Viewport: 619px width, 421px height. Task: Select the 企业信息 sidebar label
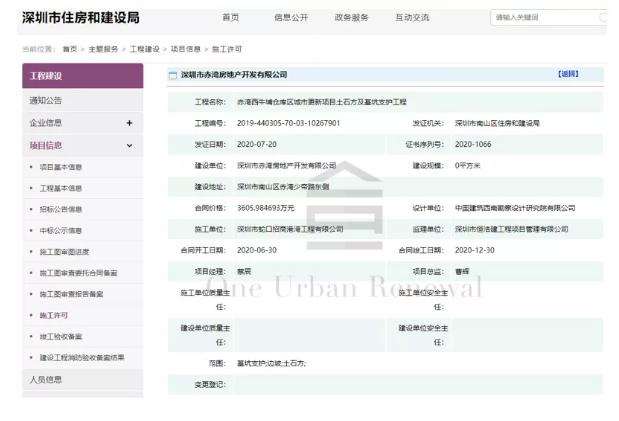point(46,123)
